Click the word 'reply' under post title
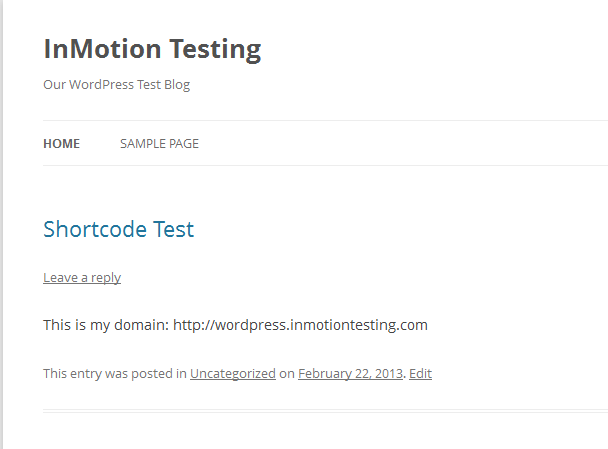This screenshot has height=449, width=608. tap(105, 278)
